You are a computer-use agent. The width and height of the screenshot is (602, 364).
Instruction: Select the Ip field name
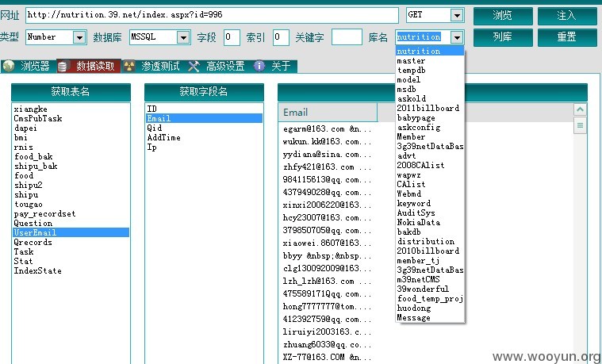click(204, 147)
